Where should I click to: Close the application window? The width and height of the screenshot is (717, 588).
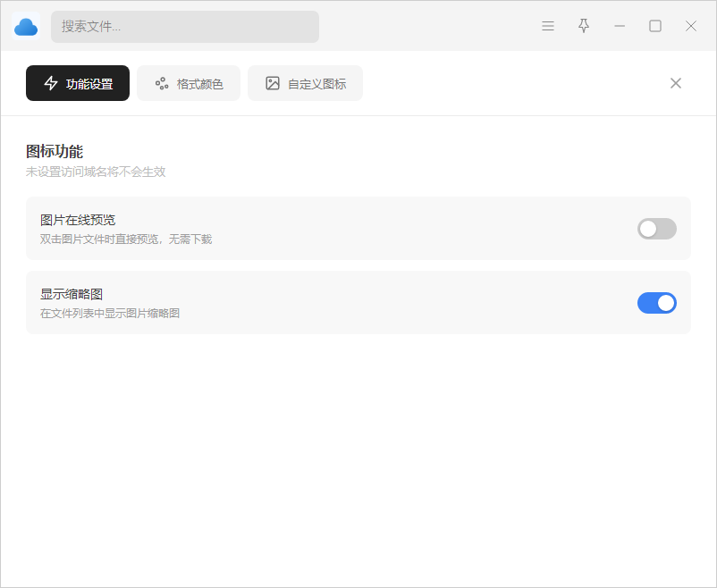pyautogui.click(x=691, y=26)
